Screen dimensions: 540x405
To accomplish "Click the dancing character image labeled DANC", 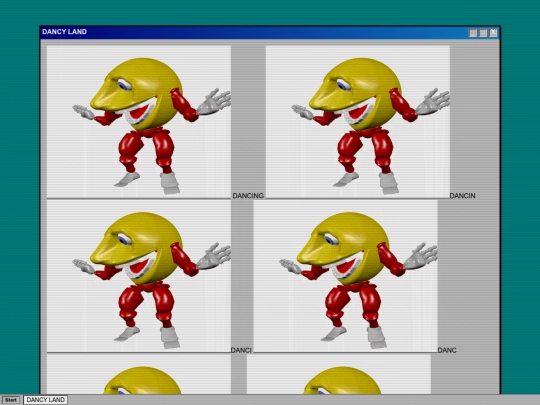I will (x=345, y=276).
